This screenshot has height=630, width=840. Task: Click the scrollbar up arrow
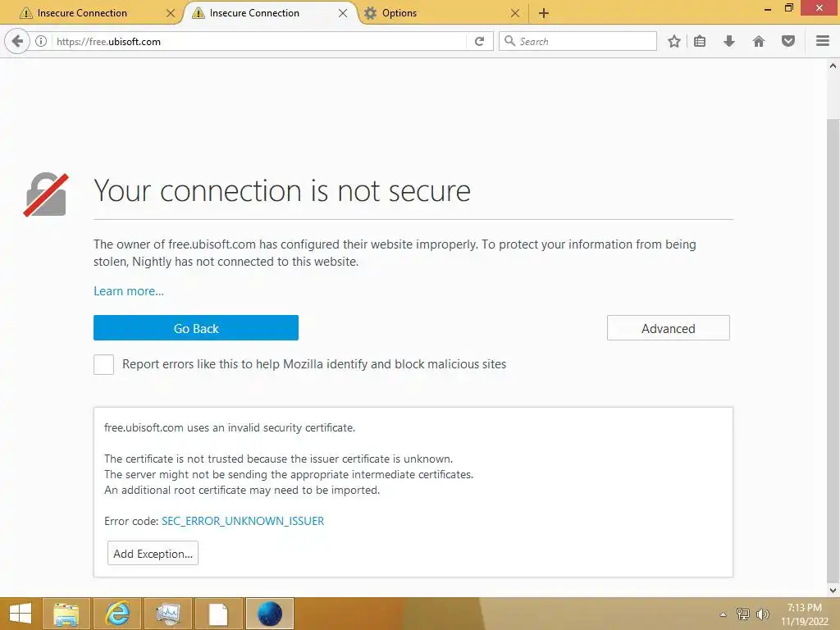tap(833, 66)
